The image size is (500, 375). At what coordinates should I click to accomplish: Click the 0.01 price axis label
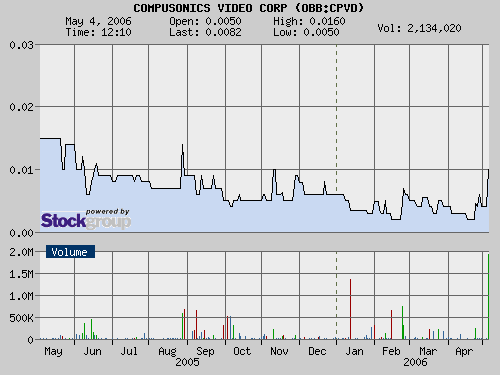point(21,170)
